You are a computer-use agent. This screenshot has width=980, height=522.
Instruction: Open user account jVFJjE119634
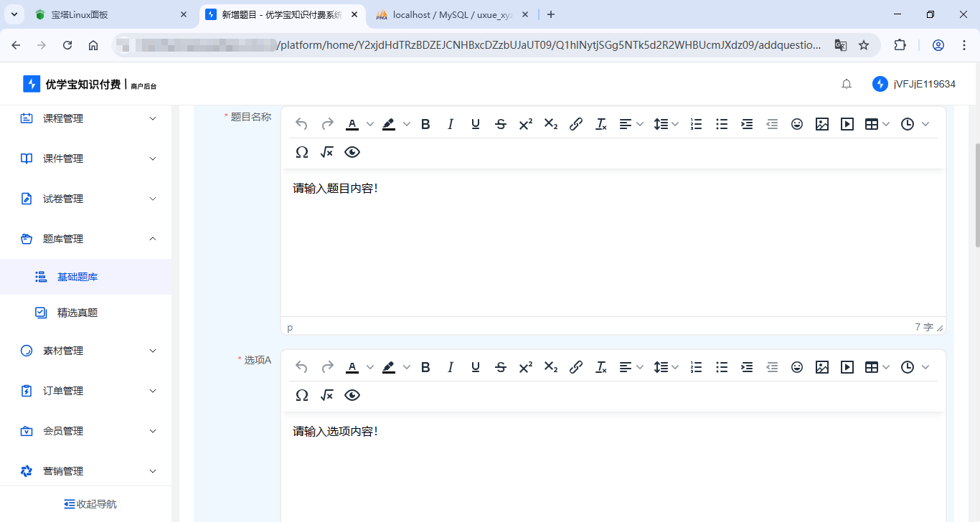pos(914,84)
